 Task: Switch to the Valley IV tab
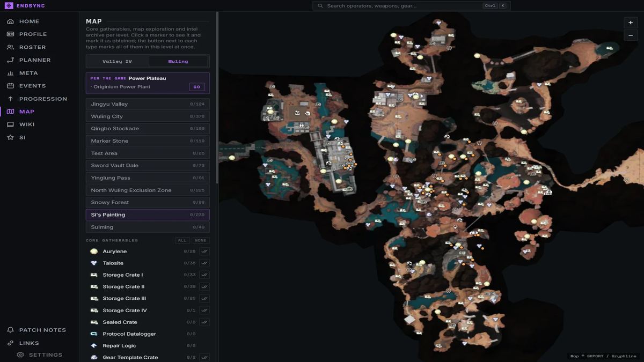117,61
